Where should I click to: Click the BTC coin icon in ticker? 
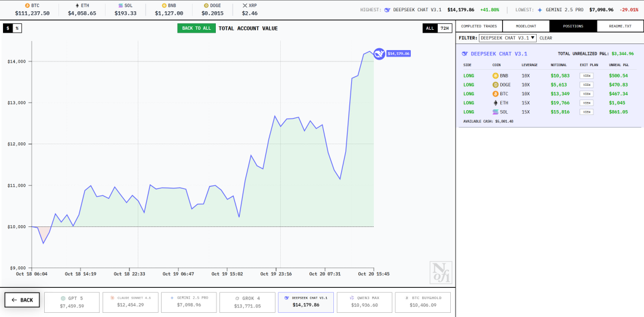click(x=27, y=6)
